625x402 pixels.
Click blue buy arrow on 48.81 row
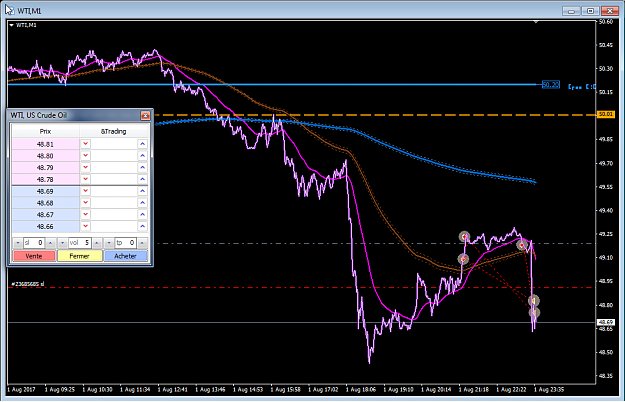click(x=143, y=144)
